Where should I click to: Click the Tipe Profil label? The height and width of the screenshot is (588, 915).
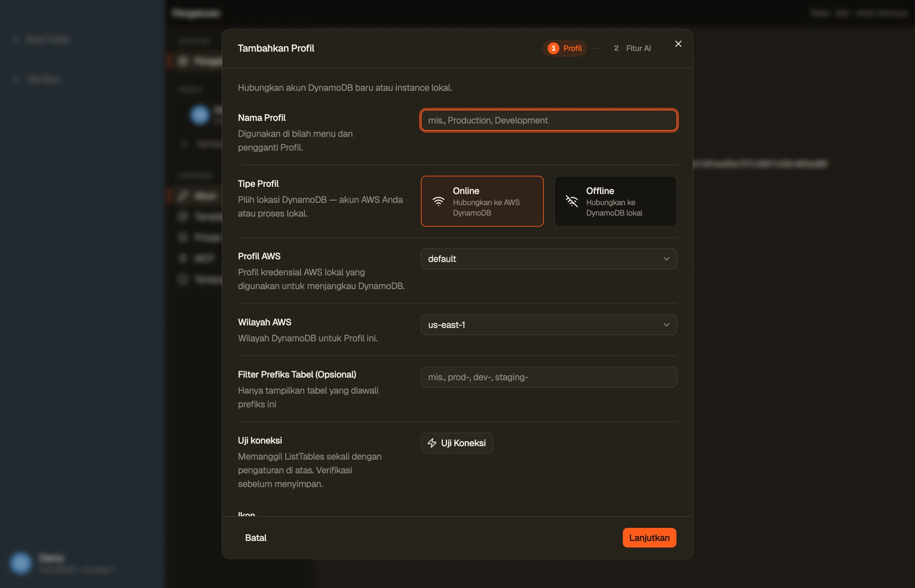[x=258, y=184]
